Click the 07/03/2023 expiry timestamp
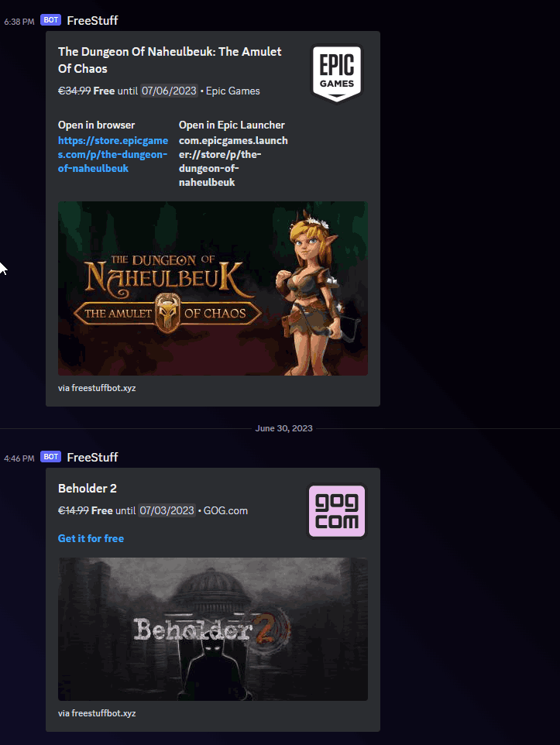560x745 pixels. click(167, 511)
